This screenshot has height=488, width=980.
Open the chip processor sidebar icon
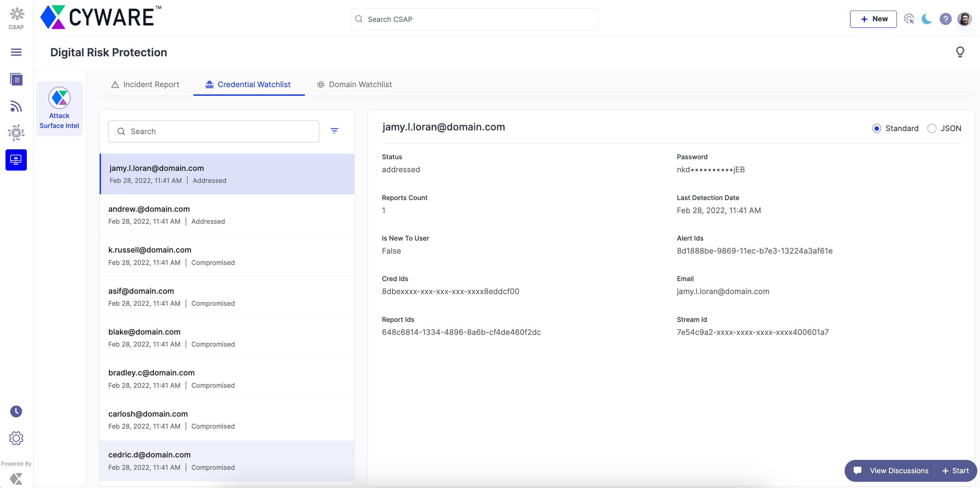pyautogui.click(x=16, y=133)
